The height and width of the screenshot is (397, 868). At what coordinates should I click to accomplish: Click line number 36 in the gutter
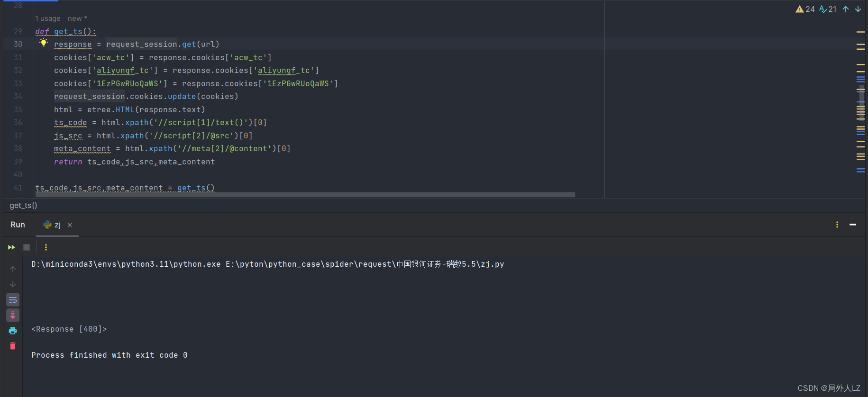point(18,122)
